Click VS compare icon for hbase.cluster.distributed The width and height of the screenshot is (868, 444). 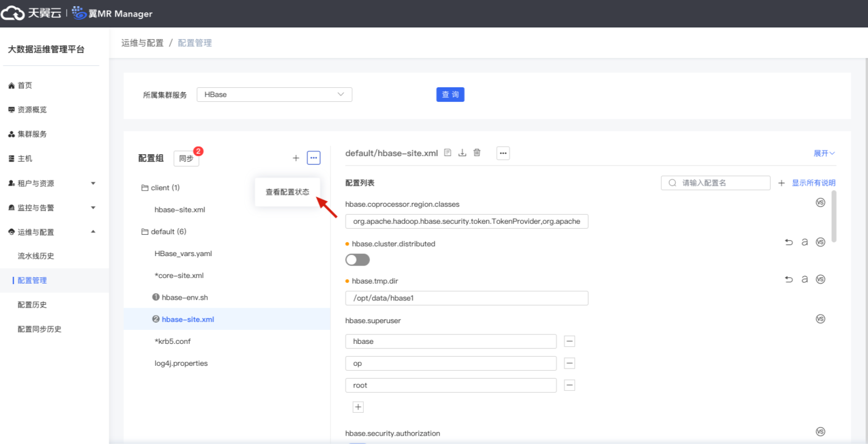(820, 242)
